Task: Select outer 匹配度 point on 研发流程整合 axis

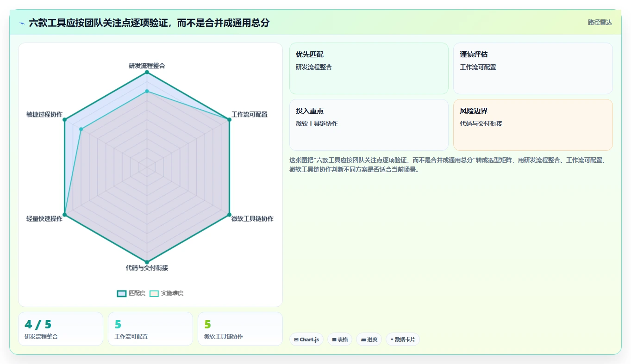Action: tap(147, 72)
